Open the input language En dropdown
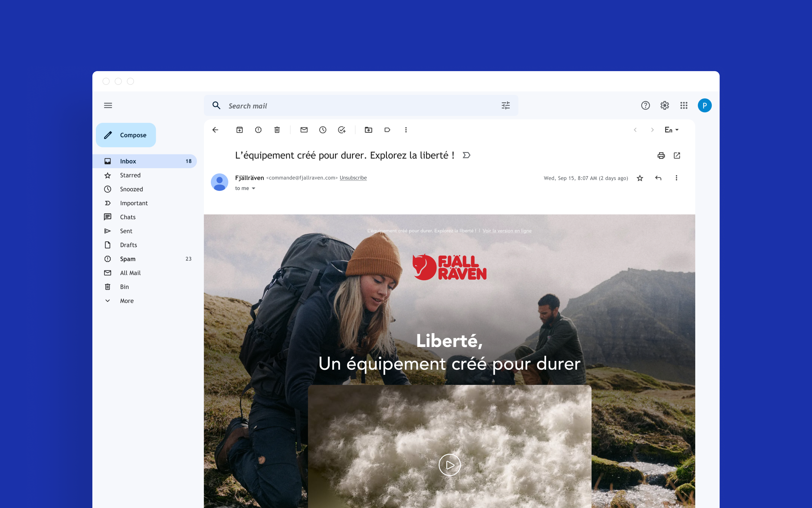Viewport: 812px width, 508px height. pyautogui.click(x=672, y=130)
